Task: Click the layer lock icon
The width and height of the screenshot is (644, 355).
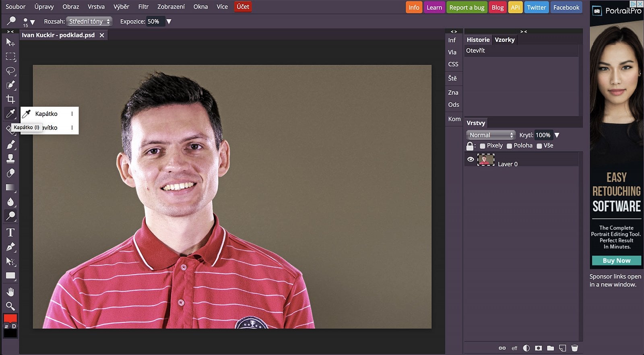Action: pyautogui.click(x=470, y=146)
